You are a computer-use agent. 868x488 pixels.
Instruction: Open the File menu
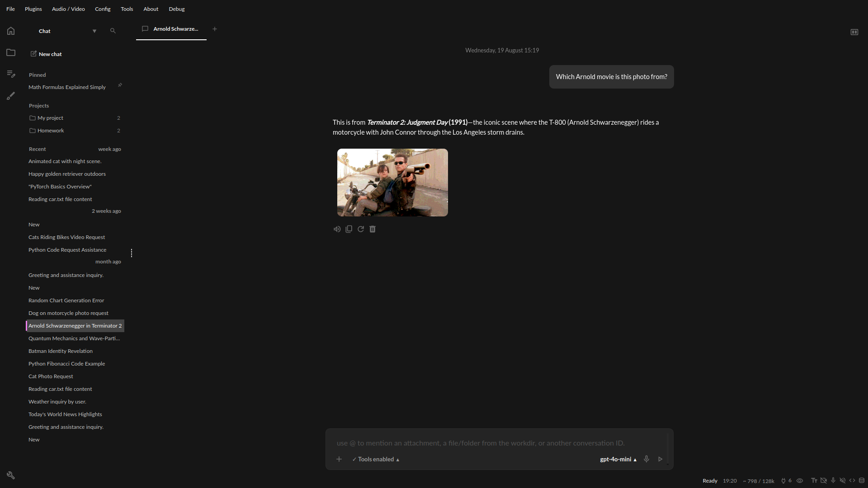[x=10, y=9]
